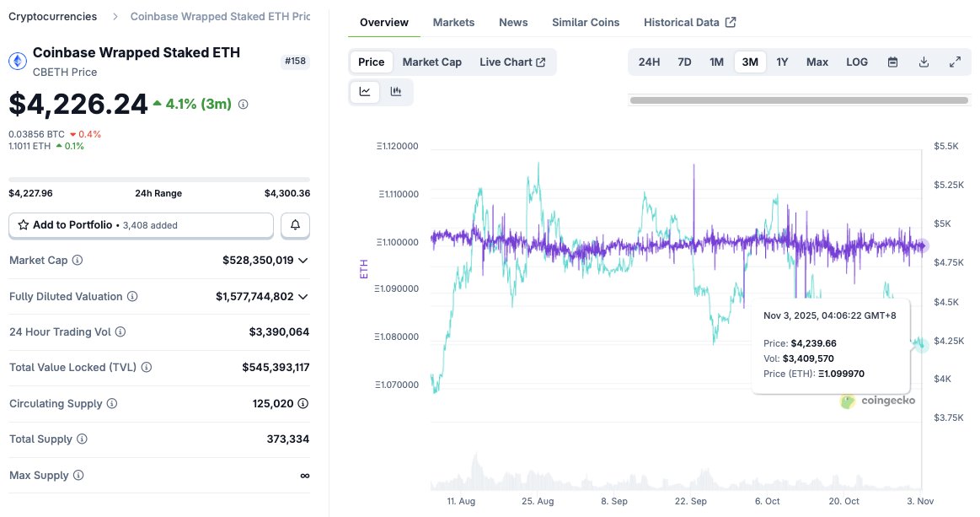The height and width of the screenshot is (517, 980).
Task: Select the Price chart toggle
Action: click(372, 62)
